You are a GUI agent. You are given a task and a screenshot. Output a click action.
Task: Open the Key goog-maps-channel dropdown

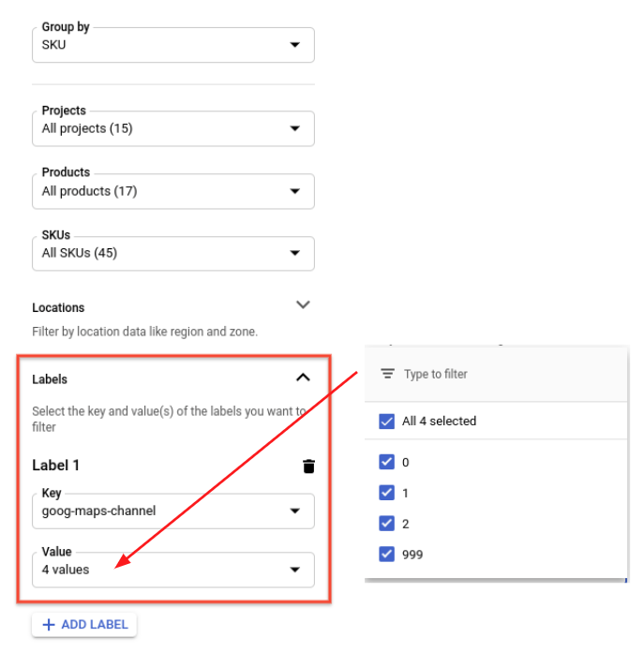(x=173, y=511)
